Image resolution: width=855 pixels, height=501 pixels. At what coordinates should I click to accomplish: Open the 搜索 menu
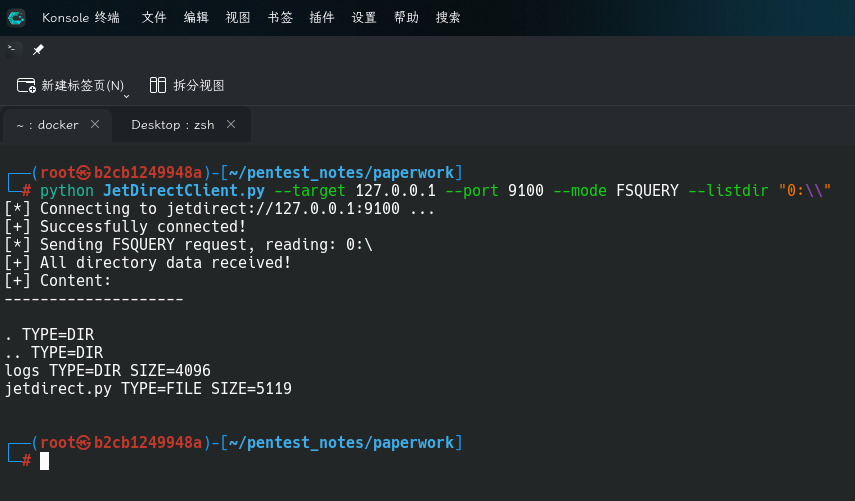click(x=448, y=17)
